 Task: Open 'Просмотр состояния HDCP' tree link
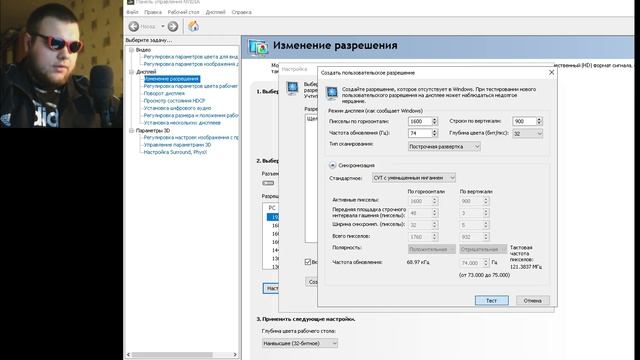tap(174, 101)
